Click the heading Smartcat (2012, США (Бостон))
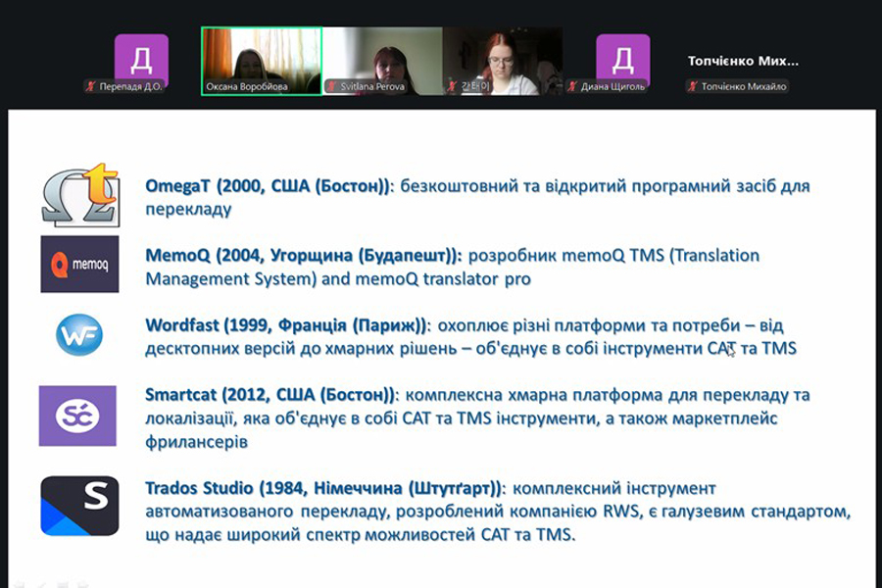This screenshot has width=882, height=588. (270, 395)
